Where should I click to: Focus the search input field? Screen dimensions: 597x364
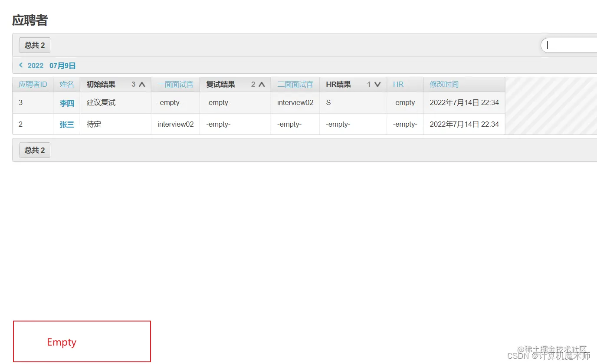tap(569, 45)
